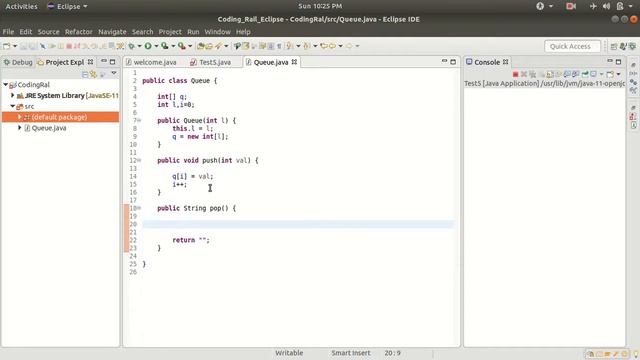Open the Refactor menu
Viewport: 640px width, 360px height.
[x=78, y=31]
